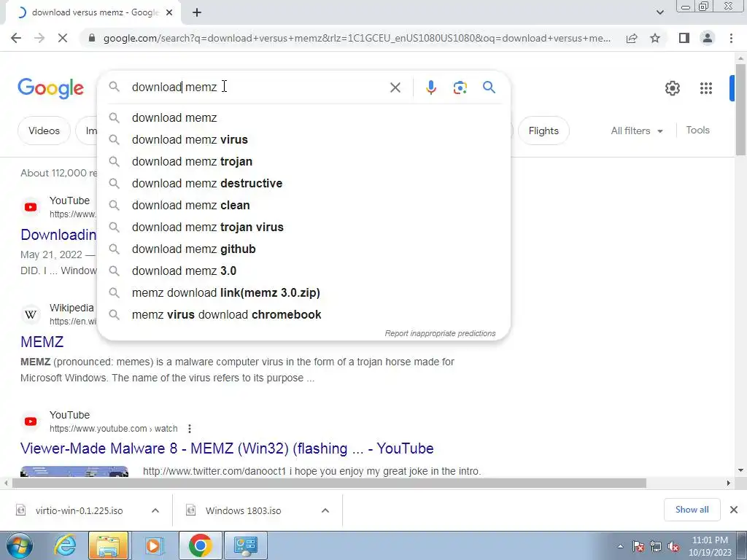Open Windows Start menu
Image resolution: width=747 pixels, height=560 pixels.
point(20,545)
